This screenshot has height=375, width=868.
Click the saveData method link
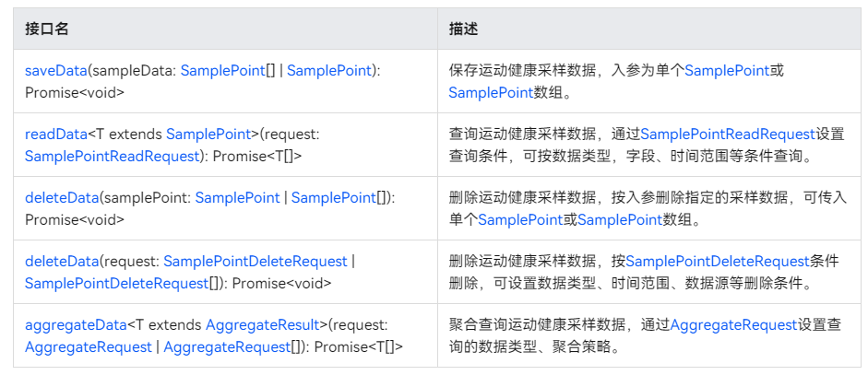point(55,71)
